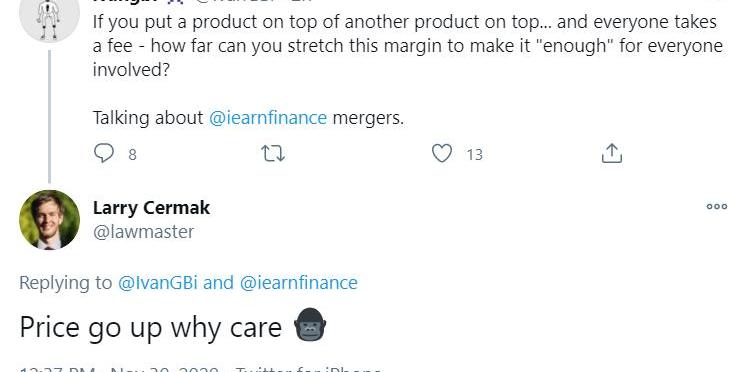747x372 pixels.
Task: Click @IvanGBi in Replying to line
Action: [x=157, y=282]
